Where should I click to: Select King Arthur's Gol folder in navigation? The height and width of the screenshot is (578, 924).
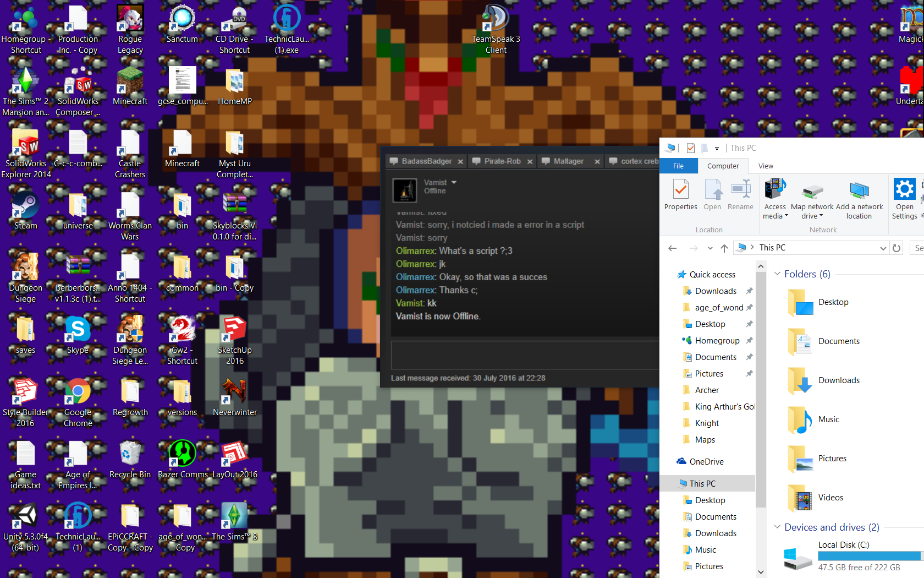(x=718, y=406)
